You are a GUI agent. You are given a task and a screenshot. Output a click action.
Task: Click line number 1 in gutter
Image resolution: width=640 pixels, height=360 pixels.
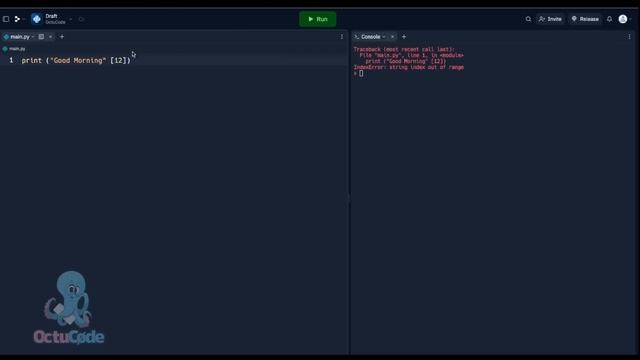11,60
